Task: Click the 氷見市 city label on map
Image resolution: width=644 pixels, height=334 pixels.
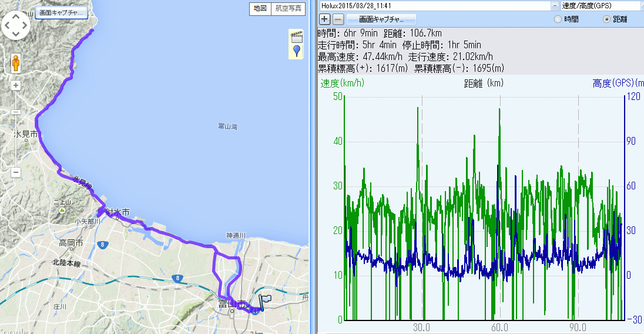Action: [26, 134]
